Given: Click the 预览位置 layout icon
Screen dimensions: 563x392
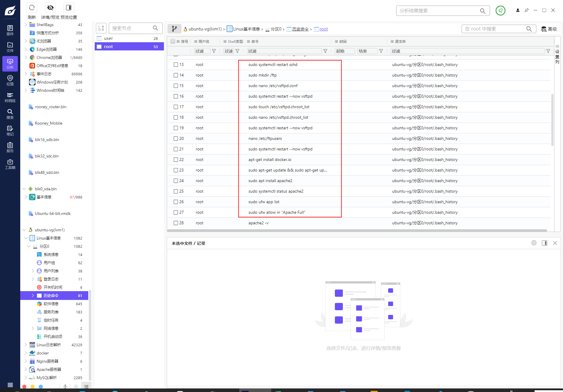Looking at the screenshot, I should click(x=69, y=8).
